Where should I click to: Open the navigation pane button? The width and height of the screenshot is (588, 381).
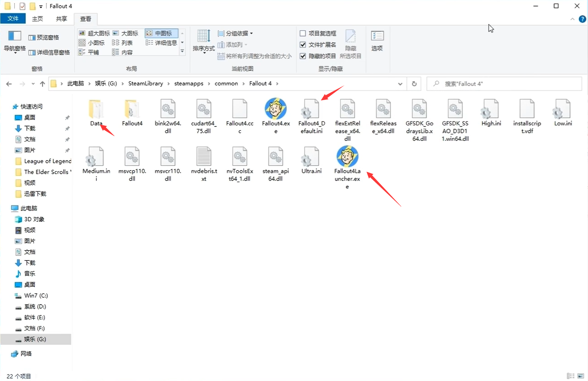tap(15, 42)
